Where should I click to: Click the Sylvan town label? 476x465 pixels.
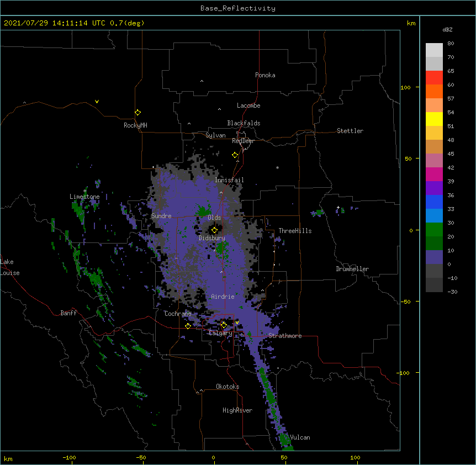[215, 135]
